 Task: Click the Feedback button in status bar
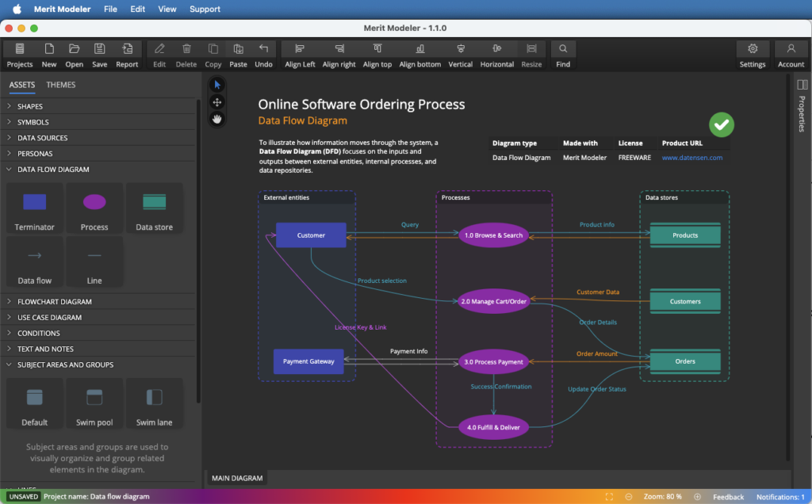click(728, 497)
